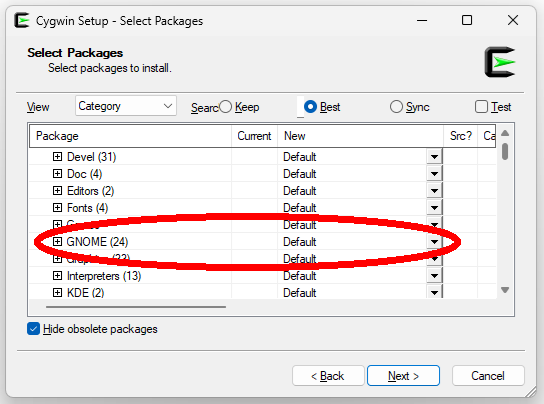
Task: Expand the Interpreters (13) category
Action: pos(57,276)
